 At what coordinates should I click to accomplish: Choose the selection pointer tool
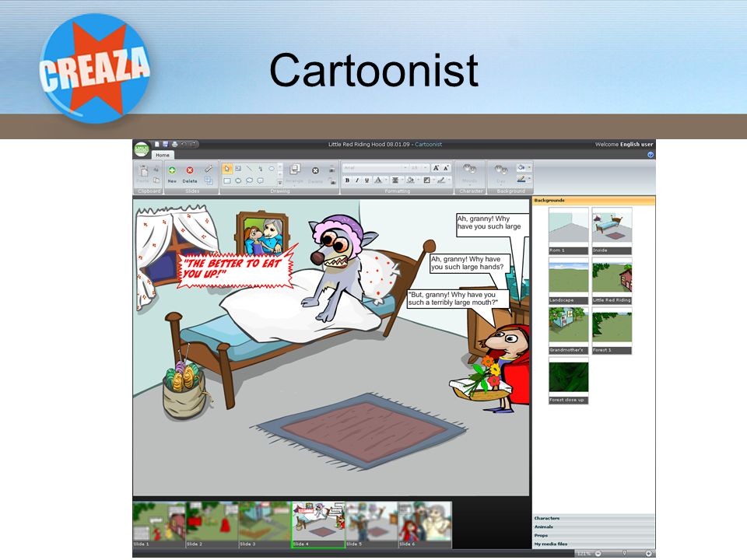pyautogui.click(x=226, y=169)
